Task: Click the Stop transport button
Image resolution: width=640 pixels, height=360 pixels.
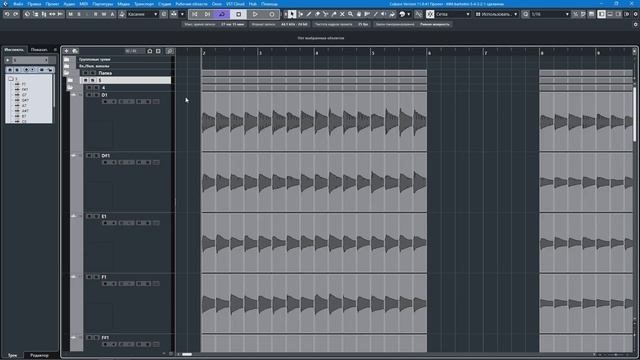Action: 238,14
